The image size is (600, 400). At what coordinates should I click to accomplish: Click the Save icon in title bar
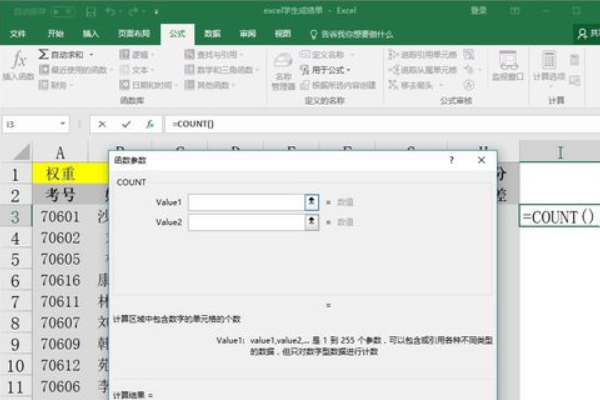[91, 11]
